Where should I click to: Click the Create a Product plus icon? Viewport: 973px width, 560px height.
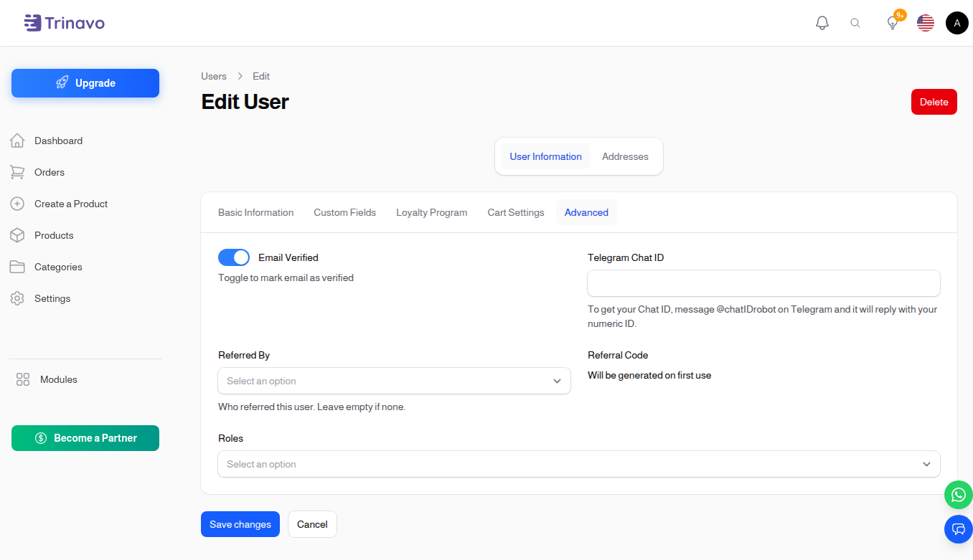tap(17, 204)
